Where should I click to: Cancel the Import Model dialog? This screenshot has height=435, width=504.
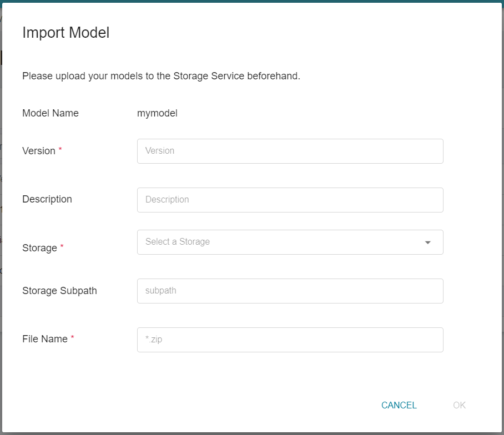399,405
